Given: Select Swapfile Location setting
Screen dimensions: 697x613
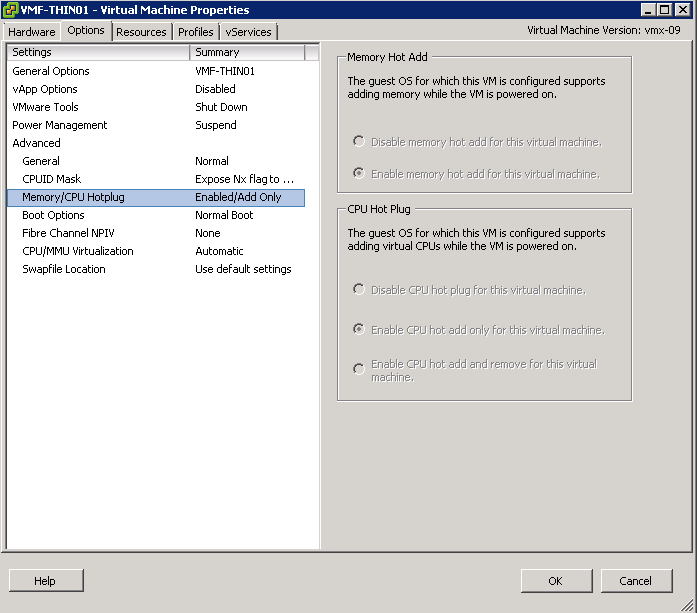Looking at the screenshot, I should point(63,269).
